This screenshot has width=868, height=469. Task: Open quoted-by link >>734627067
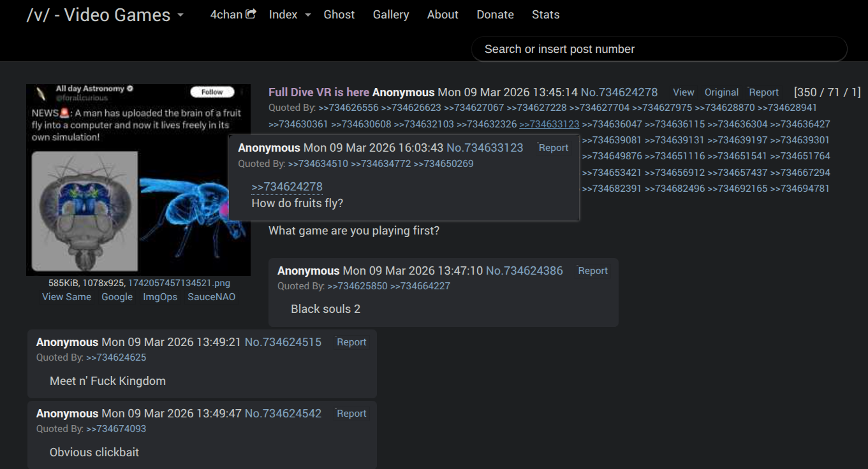tap(474, 108)
